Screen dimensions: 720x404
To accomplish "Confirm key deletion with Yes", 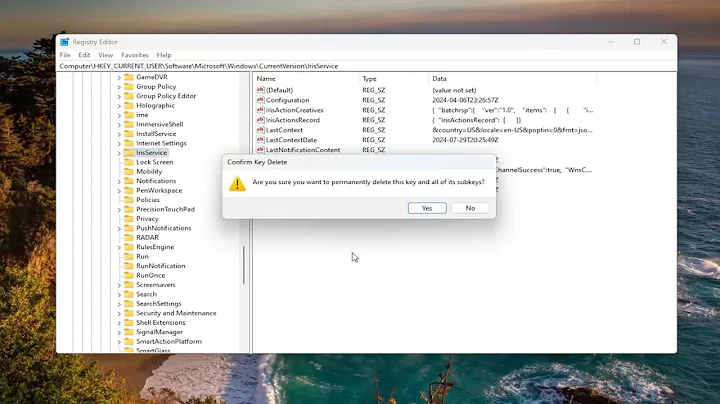I will click(x=427, y=208).
